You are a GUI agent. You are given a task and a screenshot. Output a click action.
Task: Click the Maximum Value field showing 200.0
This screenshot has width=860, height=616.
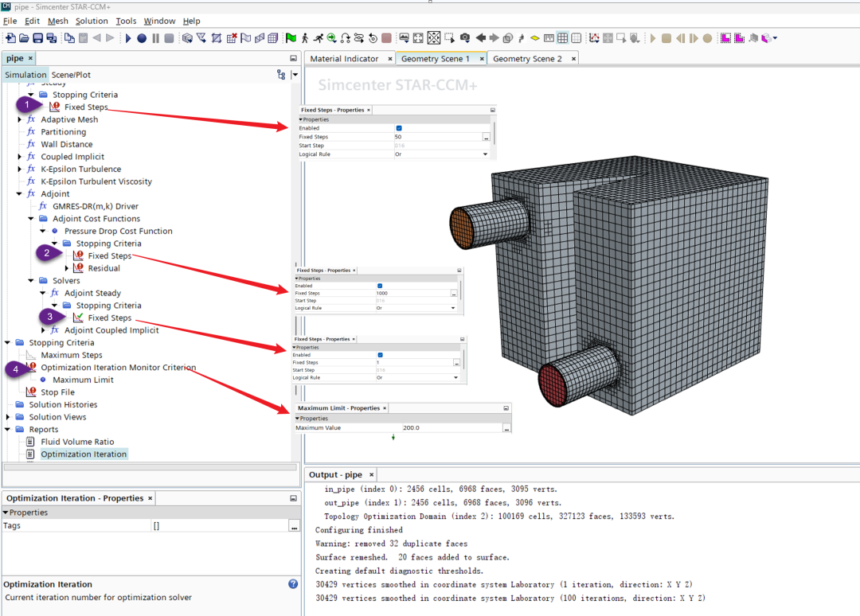(452, 428)
